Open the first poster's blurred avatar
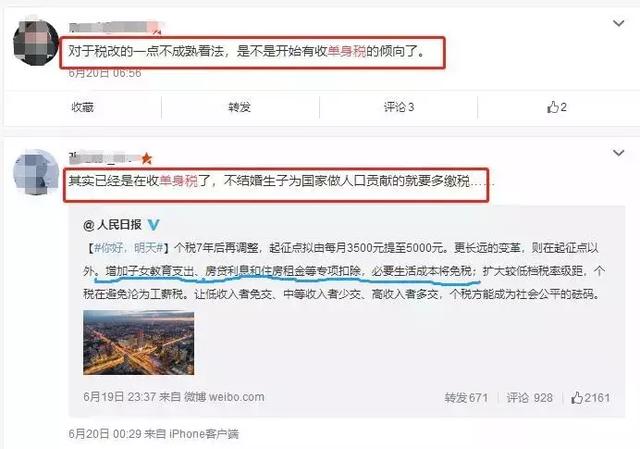 [x=36, y=42]
